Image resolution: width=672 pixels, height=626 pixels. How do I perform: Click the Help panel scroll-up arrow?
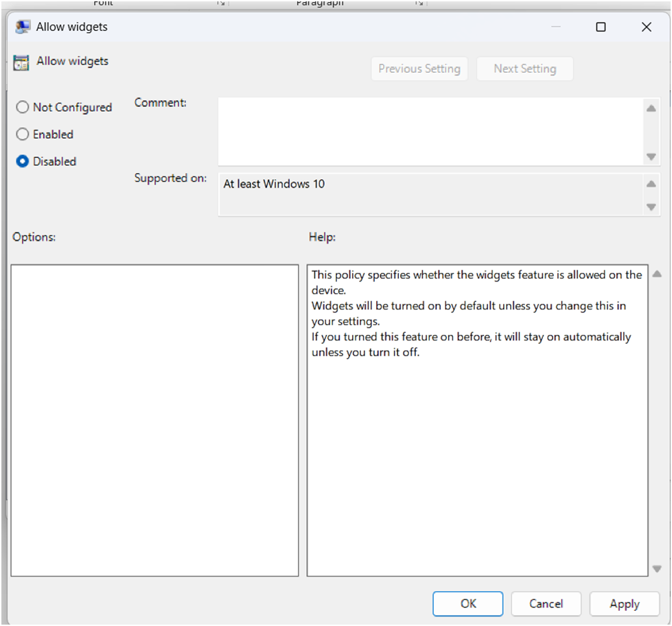point(658,273)
